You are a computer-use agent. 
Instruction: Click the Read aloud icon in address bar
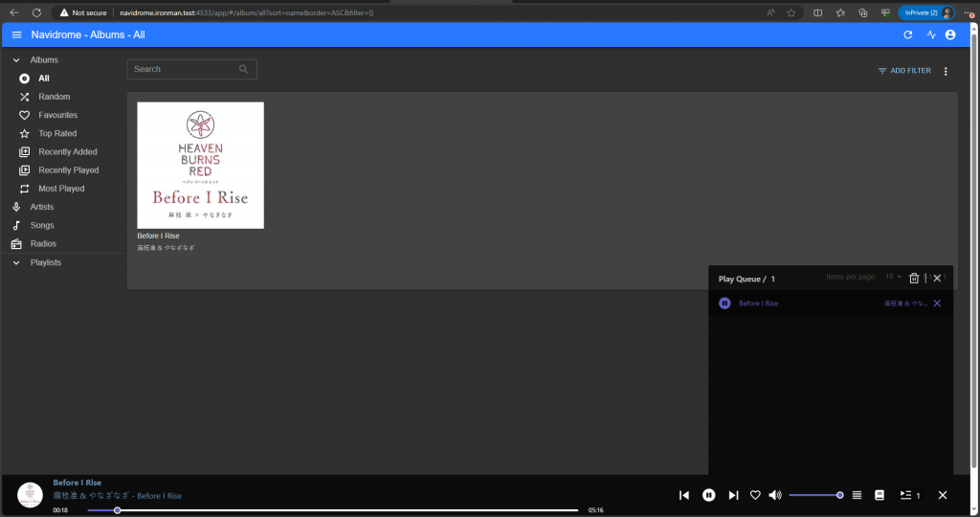(770, 12)
